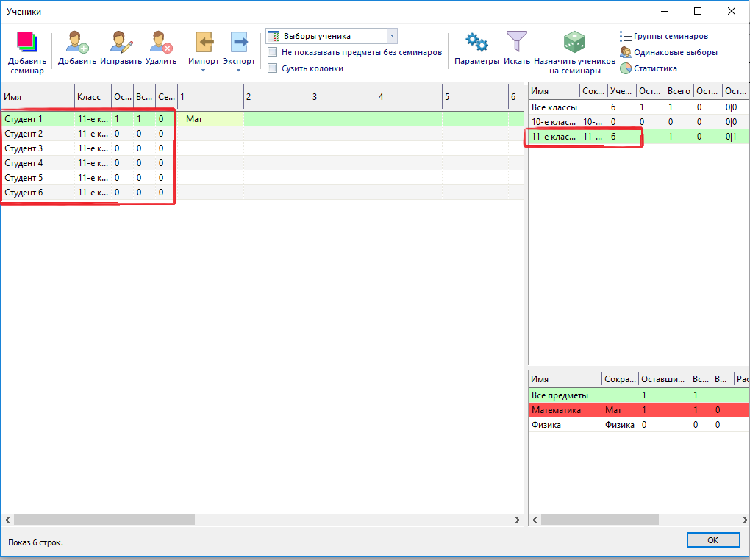Click the dice icon to assign students
The image size is (750, 560).
pos(574,43)
